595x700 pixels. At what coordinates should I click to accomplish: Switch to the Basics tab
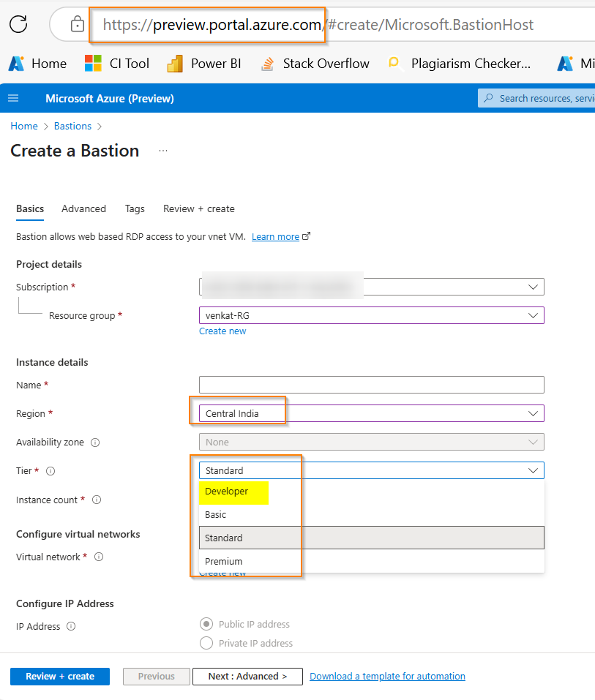click(30, 209)
